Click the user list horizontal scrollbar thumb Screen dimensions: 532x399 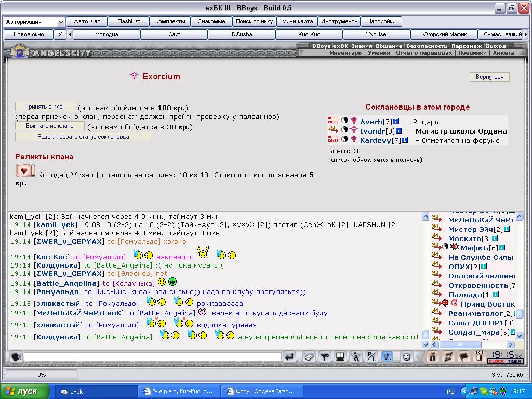pos(460,345)
